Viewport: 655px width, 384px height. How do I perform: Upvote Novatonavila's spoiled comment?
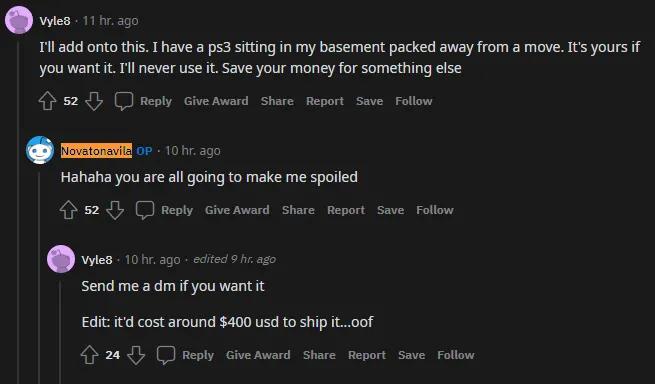69,210
